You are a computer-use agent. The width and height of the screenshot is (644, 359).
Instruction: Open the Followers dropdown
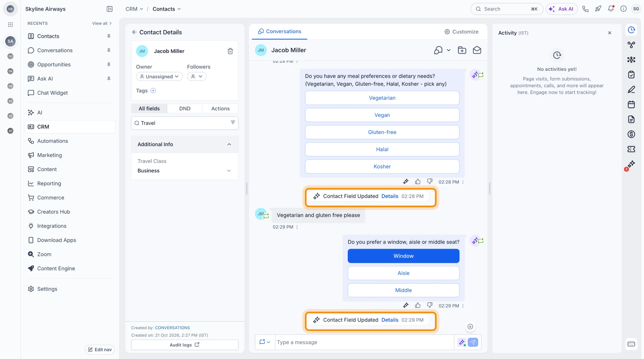coord(197,77)
